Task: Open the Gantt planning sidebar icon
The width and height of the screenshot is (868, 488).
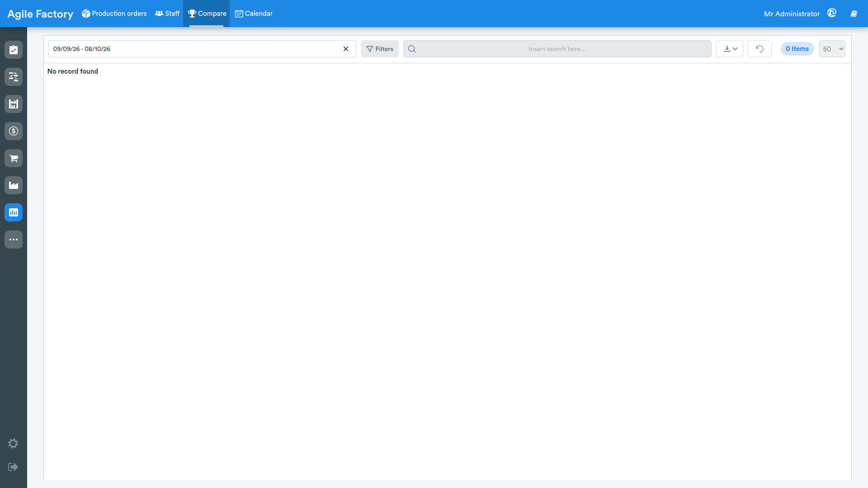Action: [14, 77]
